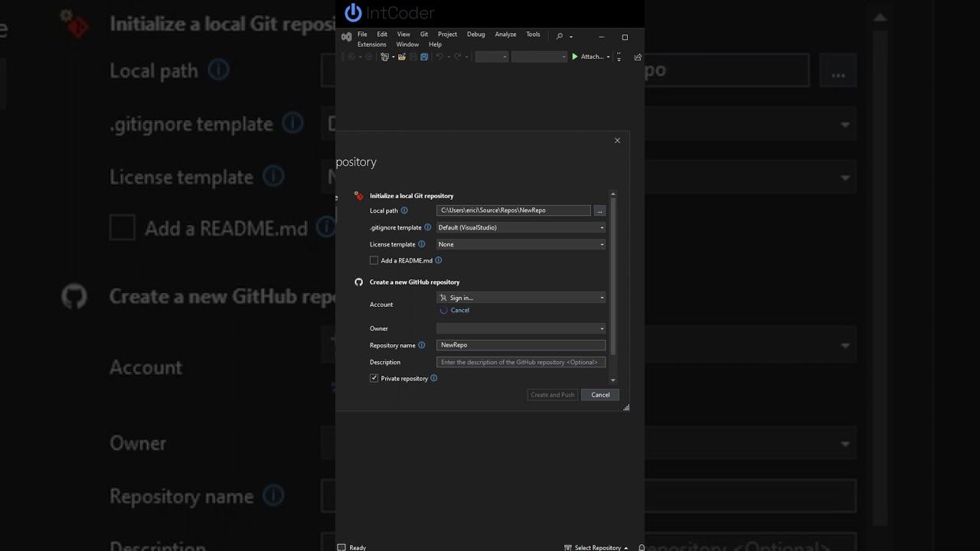This screenshot has height=551, width=980.
Task: Open the License template dropdown
Action: coord(521,244)
